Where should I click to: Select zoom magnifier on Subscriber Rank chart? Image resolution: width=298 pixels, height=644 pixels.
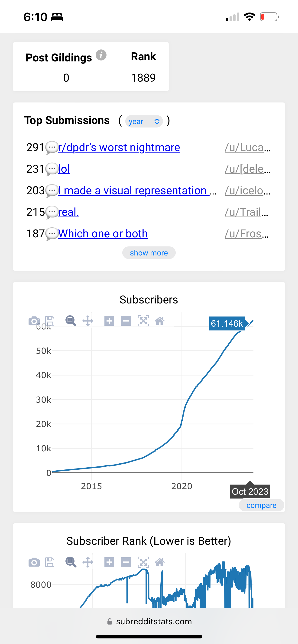71,562
